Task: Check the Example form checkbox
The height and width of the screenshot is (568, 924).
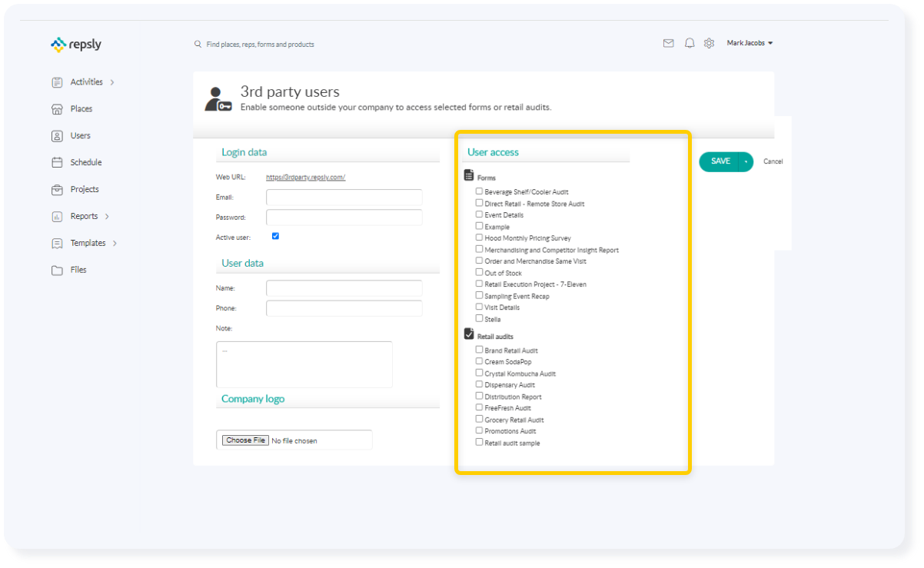Action: point(480,226)
